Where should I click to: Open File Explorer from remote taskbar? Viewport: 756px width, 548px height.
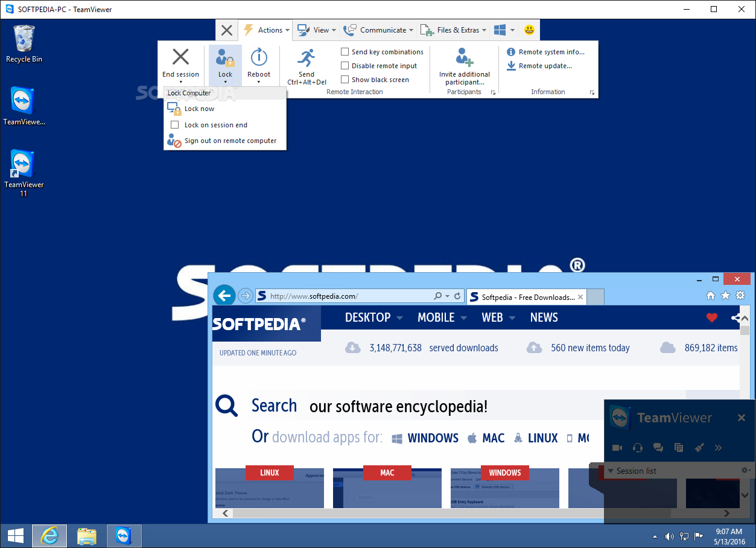pyautogui.click(x=87, y=536)
